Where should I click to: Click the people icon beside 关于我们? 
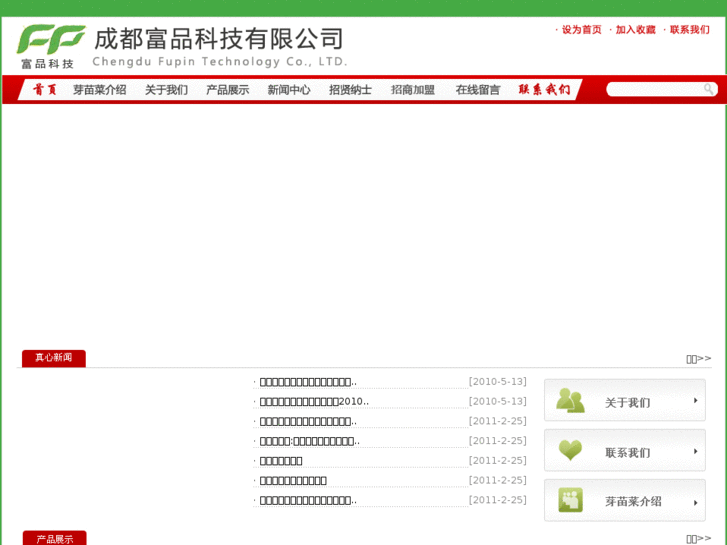coord(570,400)
